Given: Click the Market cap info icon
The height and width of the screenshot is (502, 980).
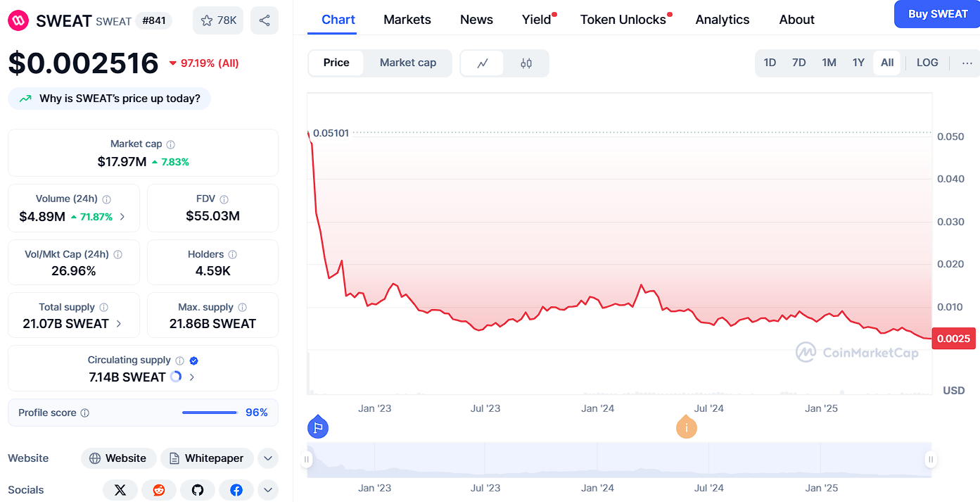Looking at the screenshot, I should point(171,144).
